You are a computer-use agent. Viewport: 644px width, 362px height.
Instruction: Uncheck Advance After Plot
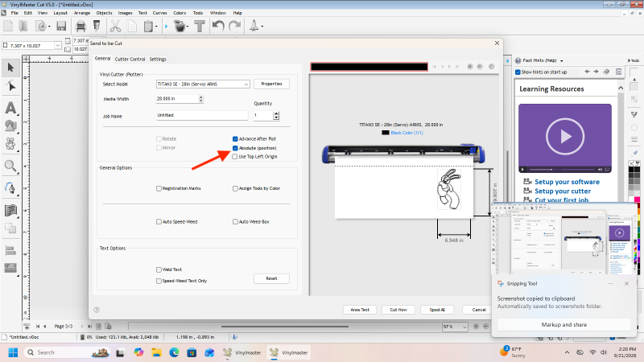(x=235, y=138)
